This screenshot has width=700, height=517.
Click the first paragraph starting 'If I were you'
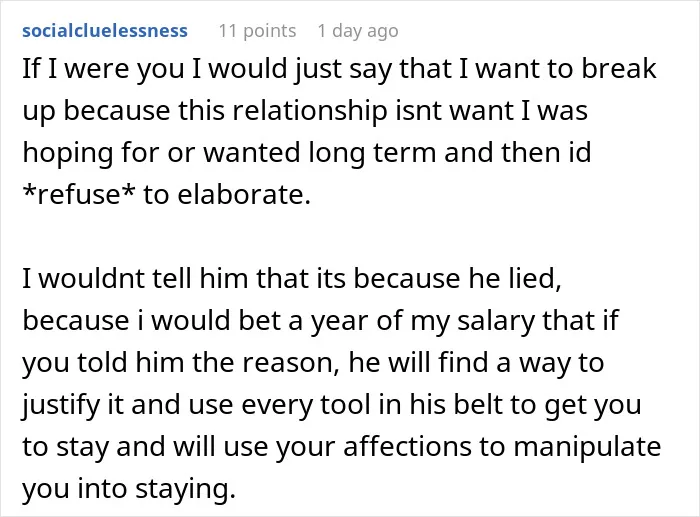click(339, 132)
